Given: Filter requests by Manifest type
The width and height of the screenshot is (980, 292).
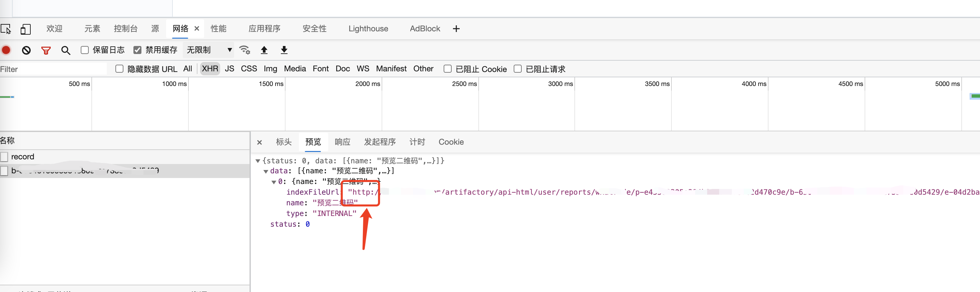Looking at the screenshot, I should coord(391,69).
